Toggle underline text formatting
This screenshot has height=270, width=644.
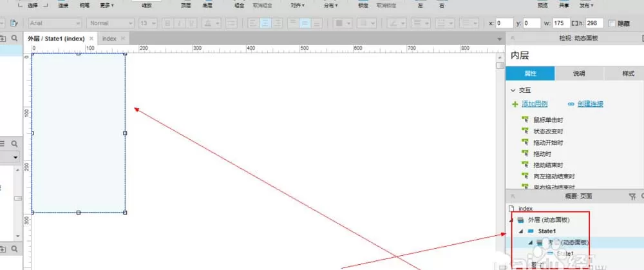[191, 23]
